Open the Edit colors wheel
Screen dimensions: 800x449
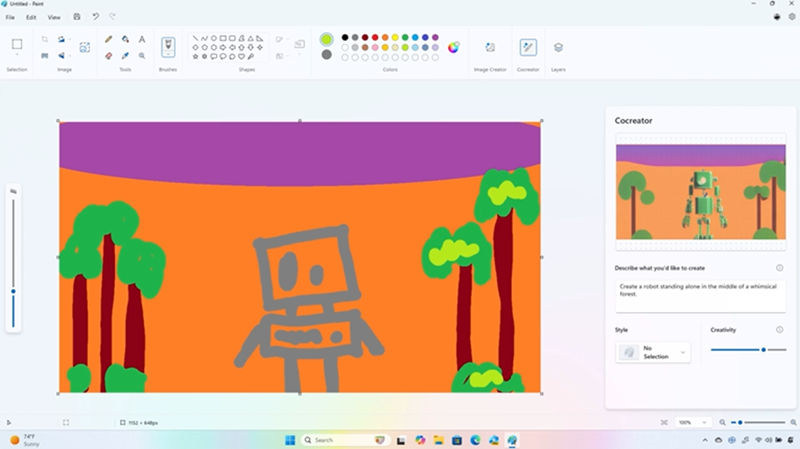click(453, 47)
